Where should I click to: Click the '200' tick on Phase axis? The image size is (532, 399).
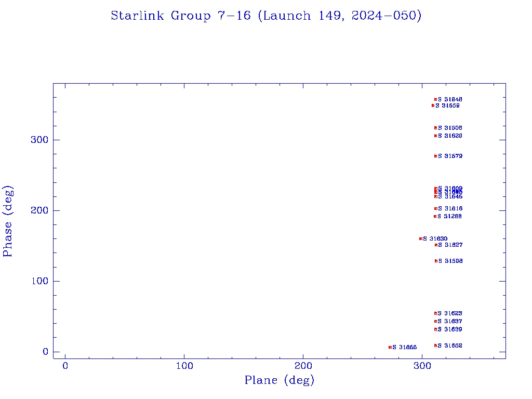point(39,210)
